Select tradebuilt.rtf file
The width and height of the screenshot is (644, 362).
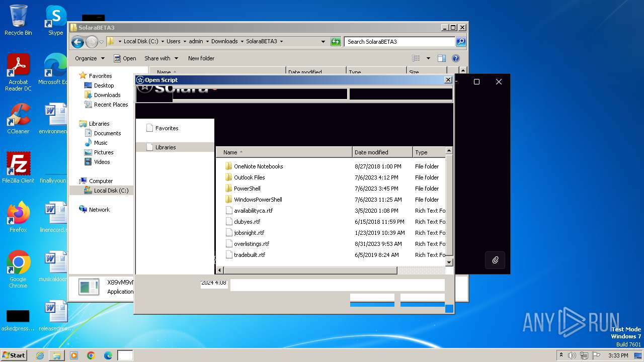(x=250, y=255)
